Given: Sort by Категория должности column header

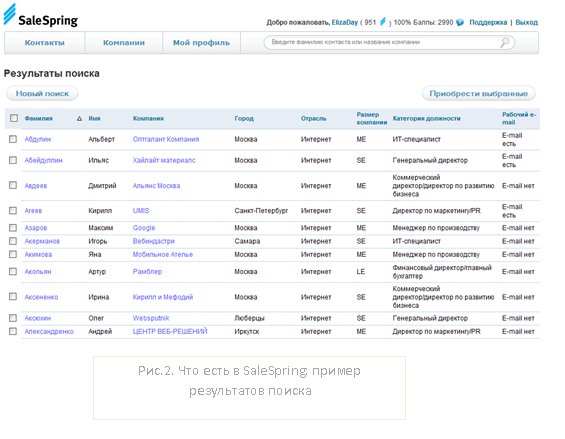Looking at the screenshot, I should click(x=426, y=119).
